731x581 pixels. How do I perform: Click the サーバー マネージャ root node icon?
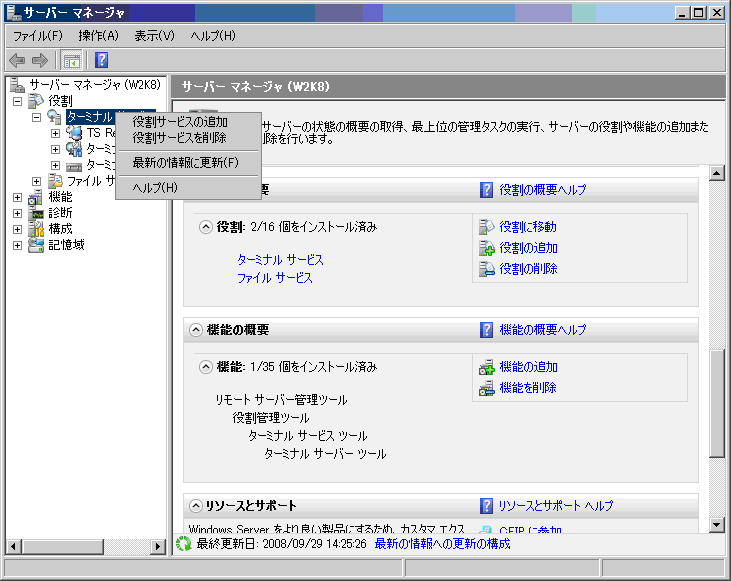pyautogui.click(x=18, y=84)
